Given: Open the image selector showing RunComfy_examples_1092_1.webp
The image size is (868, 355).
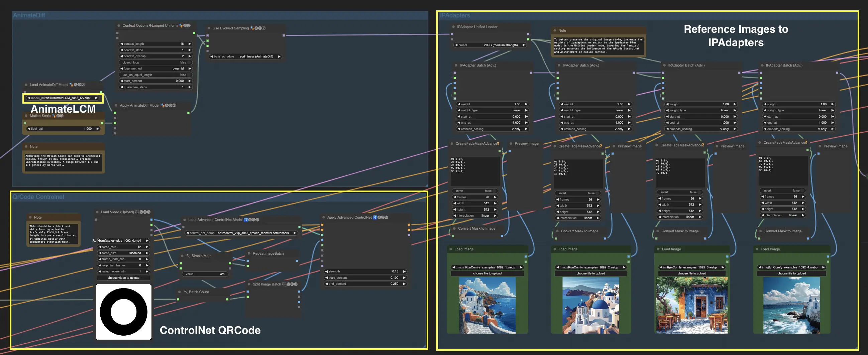Looking at the screenshot, I should click(x=487, y=267).
